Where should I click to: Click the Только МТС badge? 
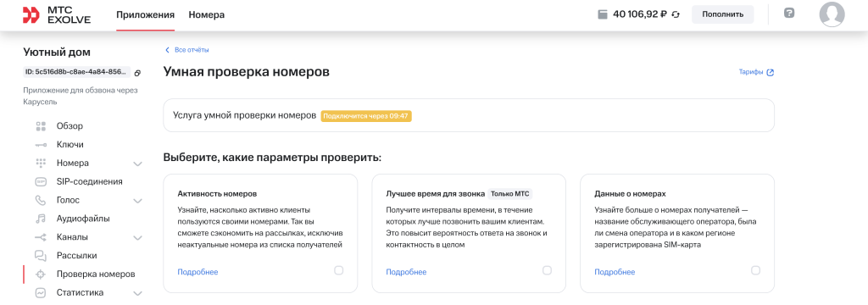[510, 194]
